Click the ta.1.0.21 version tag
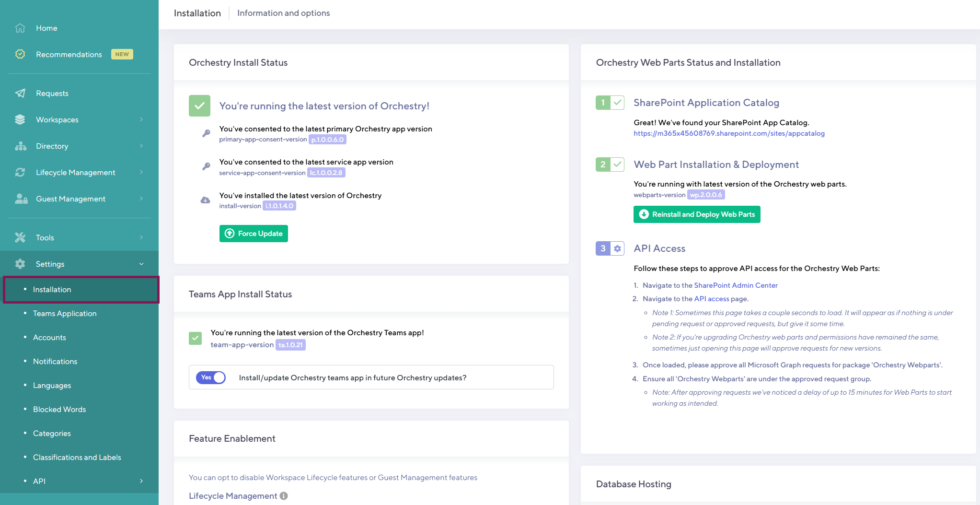The width and height of the screenshot is (980, 505). pyautogui.click(x=290, y=345)
